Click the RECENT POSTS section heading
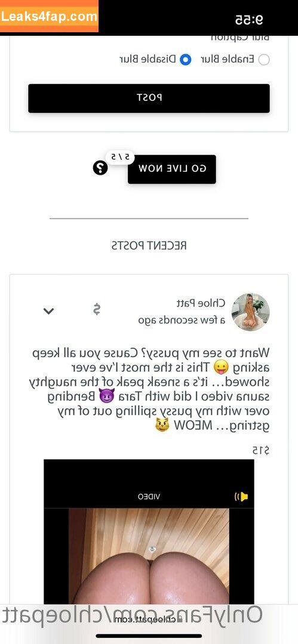The width and height of the screenshot is (298, 644). (149, 246)
